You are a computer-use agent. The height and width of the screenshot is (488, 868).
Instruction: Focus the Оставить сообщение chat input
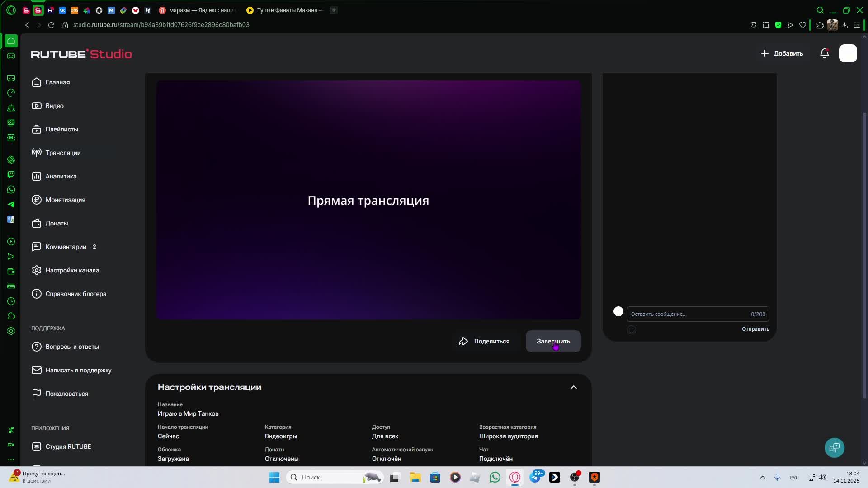(x=687, y=314)
